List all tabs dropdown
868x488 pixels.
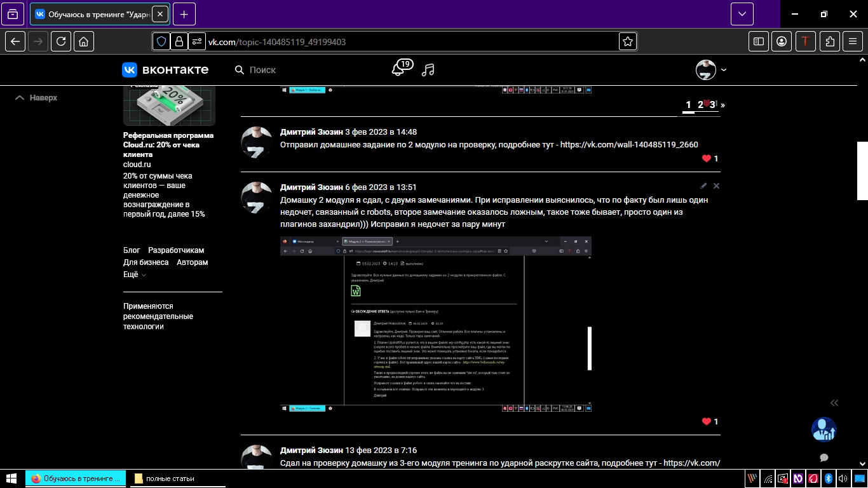click(742, 13)
